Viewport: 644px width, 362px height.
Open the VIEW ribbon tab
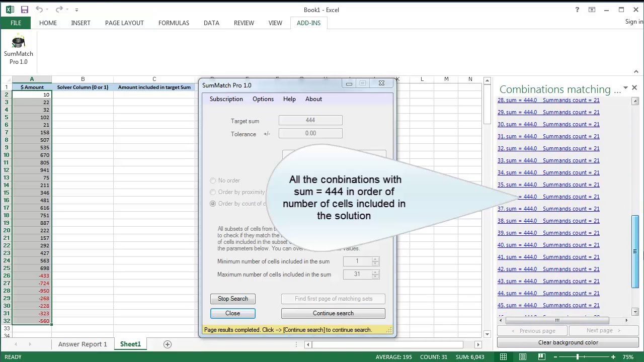(x=275, y=23)
